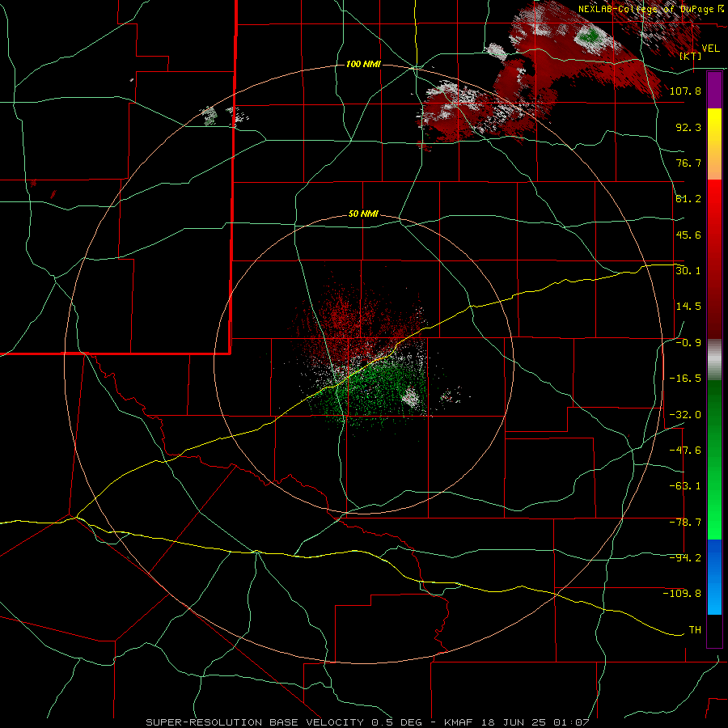Click the purple top segment of velocity color bar

(714, 90)
